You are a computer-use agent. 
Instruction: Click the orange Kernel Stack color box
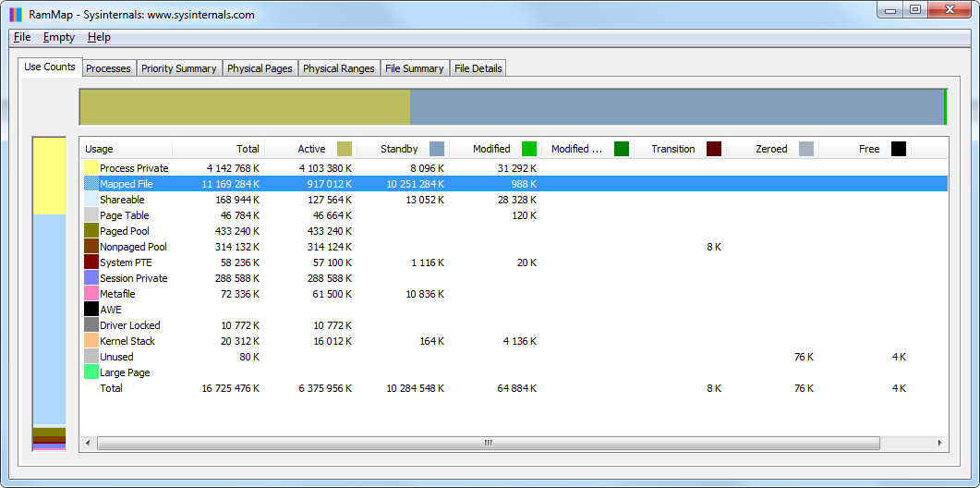91,341
